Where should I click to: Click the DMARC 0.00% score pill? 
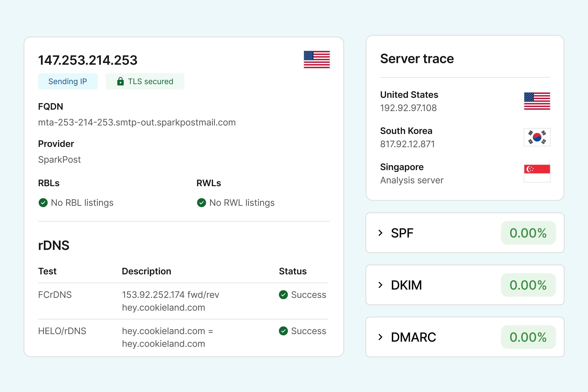[528, 337]
